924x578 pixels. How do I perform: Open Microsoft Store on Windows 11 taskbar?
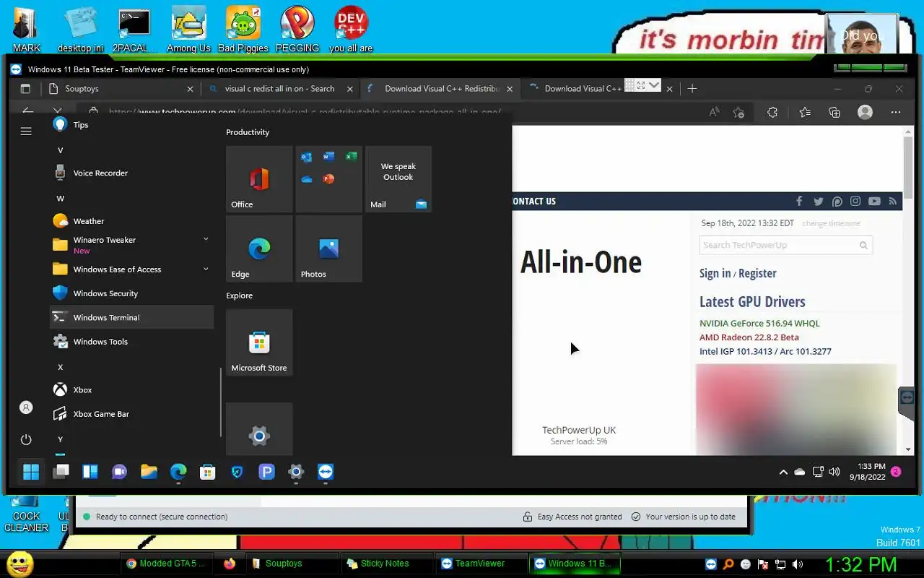208,472
